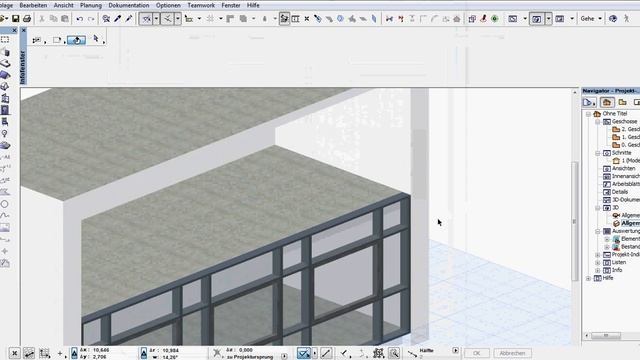Open the view map folder icon in Navigator

pos(622,102)
